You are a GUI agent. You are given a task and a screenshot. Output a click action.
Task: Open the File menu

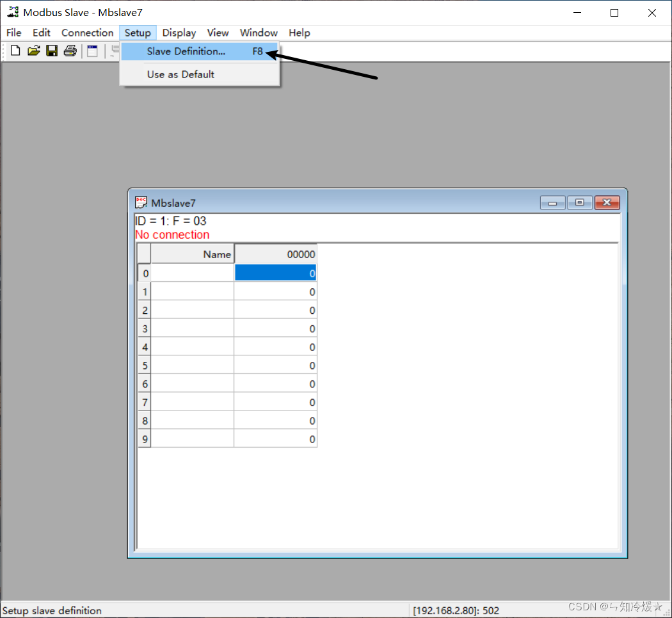pos(13,33)
